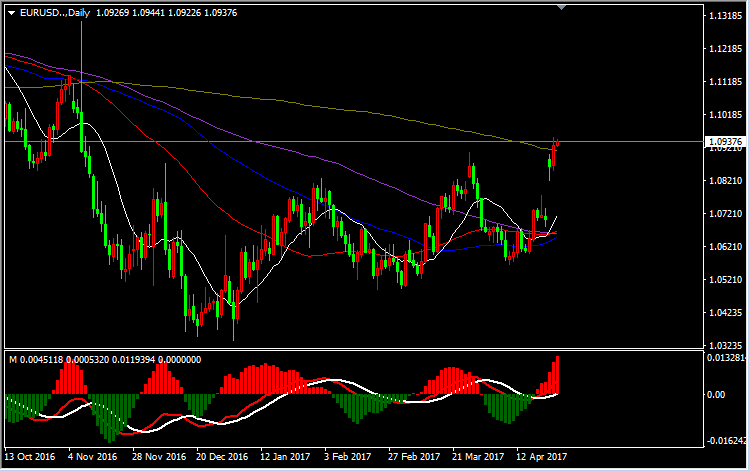Click the 12 Apr 2017 date label
Image resolution: width=749 pixels, height=471 pixels.
tap(542, 457)
